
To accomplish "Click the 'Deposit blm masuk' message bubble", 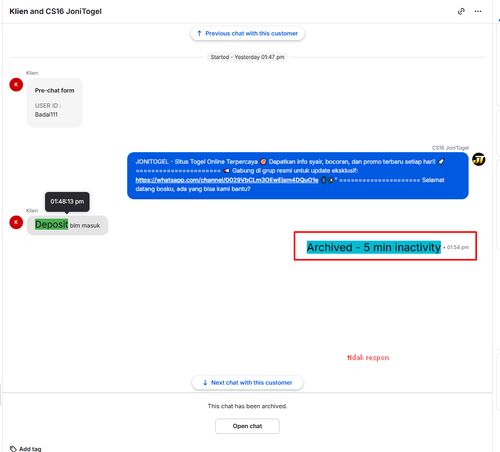I will pyautogui.click(x=67, y=225).
